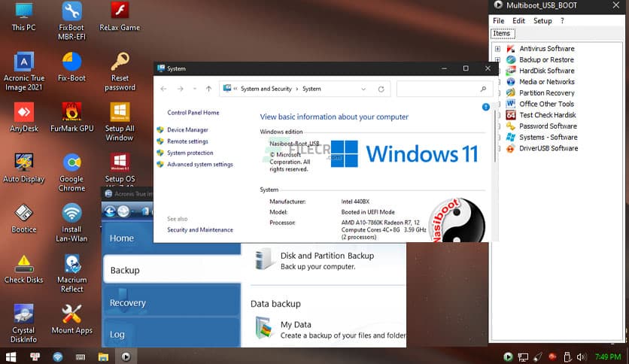The height and width of the screenshot is (364, 629).
Task: Click Back arrow in System window
Action: (x=163, y=89)
